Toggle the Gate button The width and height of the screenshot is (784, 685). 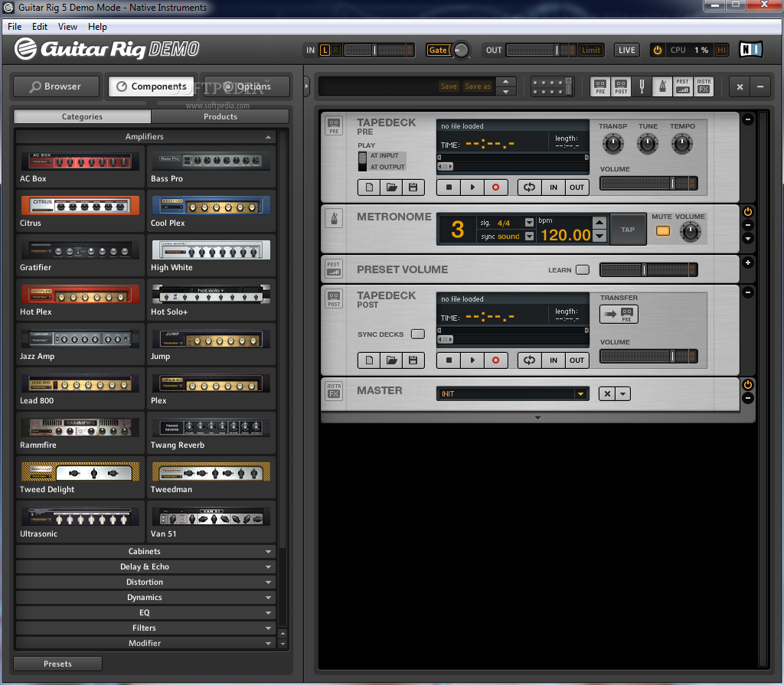point(437,50)
